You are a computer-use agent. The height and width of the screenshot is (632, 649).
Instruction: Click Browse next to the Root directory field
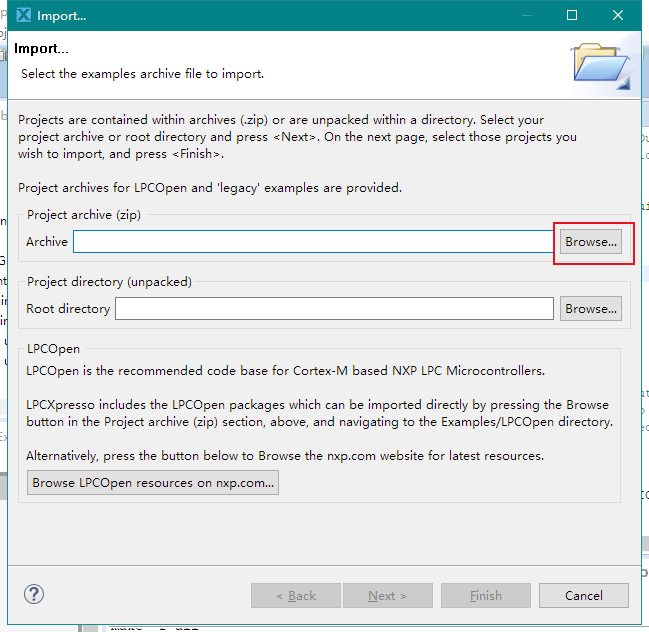(591, 309)
